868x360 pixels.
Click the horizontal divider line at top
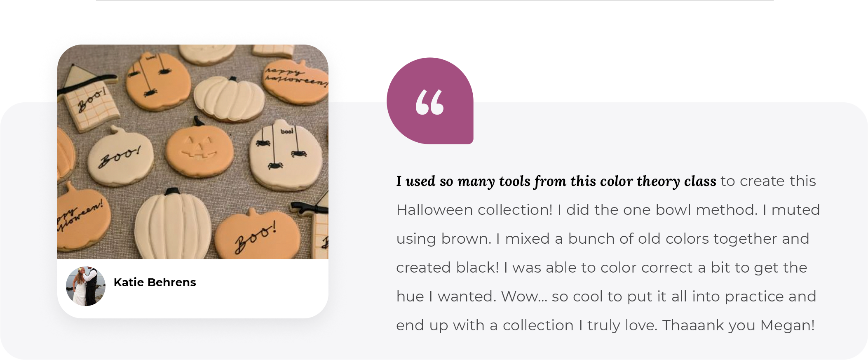click(x=435, y=1)
